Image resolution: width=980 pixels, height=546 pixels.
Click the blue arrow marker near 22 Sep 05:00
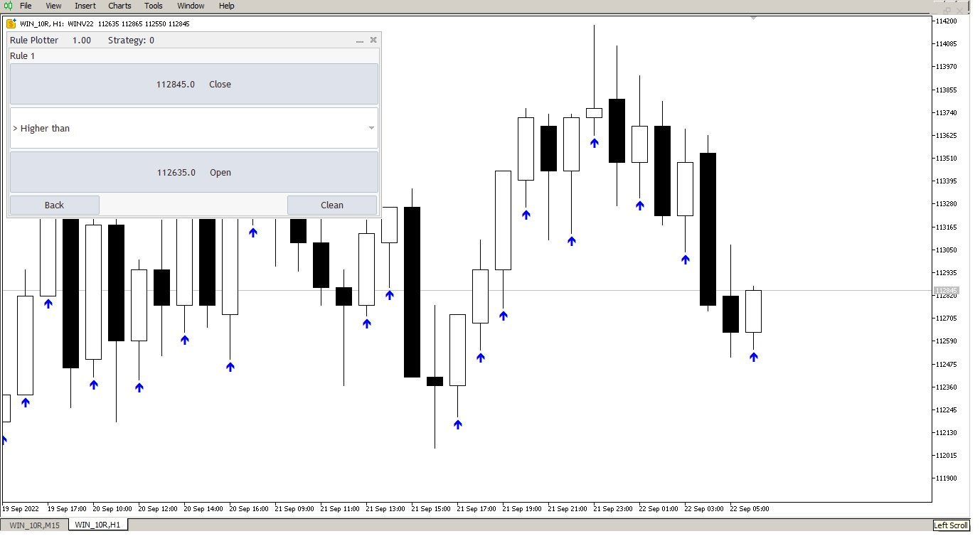click(754, 358)
